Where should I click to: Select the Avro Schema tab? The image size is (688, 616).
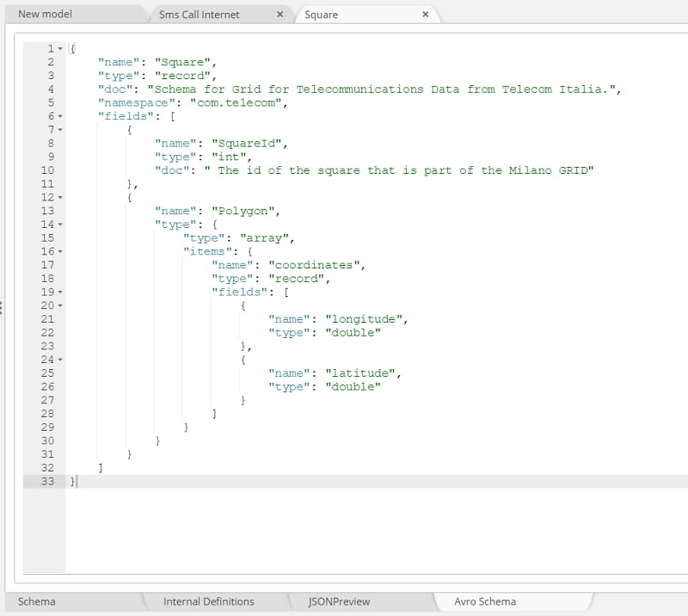[x=485, y=601]
